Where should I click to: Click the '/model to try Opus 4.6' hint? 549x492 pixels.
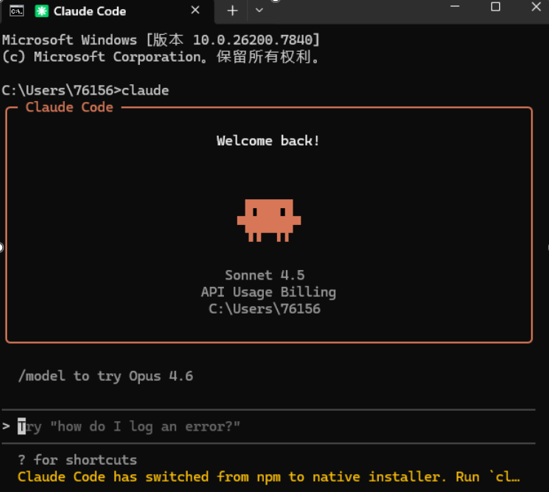tap(105, 376)
